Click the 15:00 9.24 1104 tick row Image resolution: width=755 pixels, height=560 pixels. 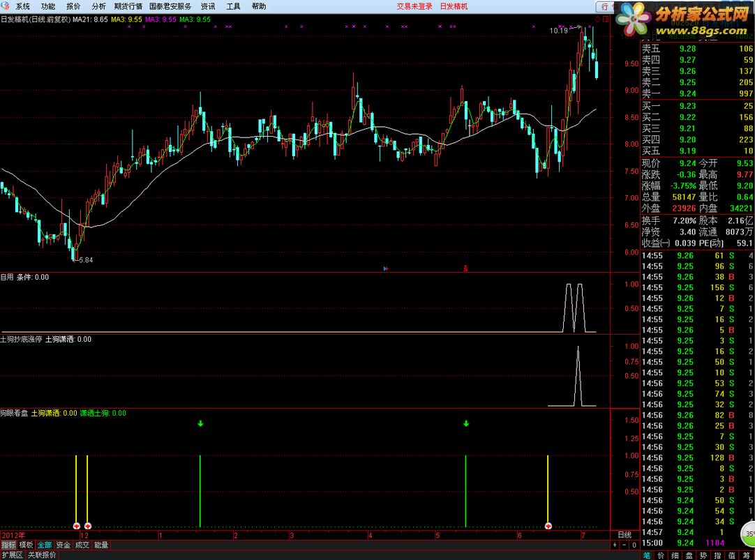[x=697, y=543]
